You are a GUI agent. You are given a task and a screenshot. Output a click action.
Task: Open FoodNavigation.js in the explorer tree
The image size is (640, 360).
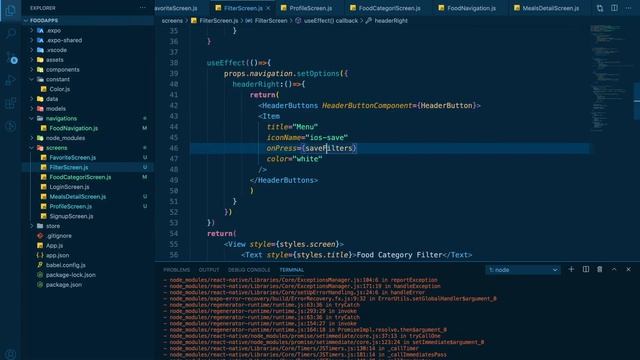pos(87,129)
